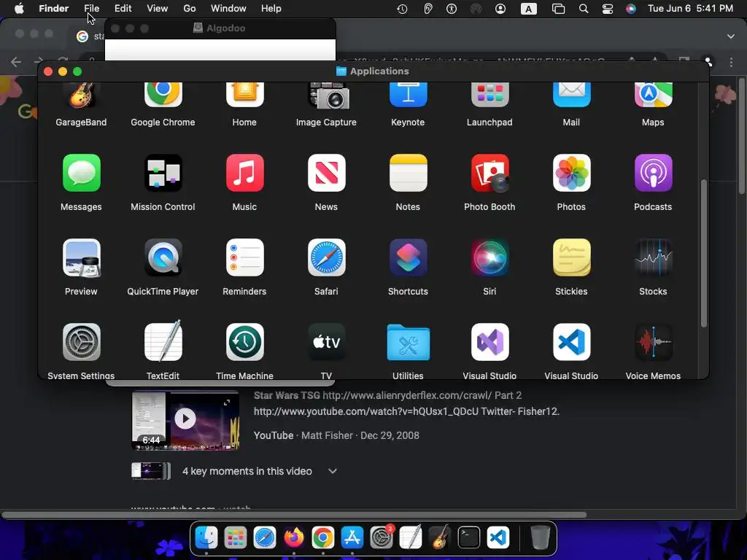
Task: Expand Chrome tab search chevron
Action: [x=731, y=36]
